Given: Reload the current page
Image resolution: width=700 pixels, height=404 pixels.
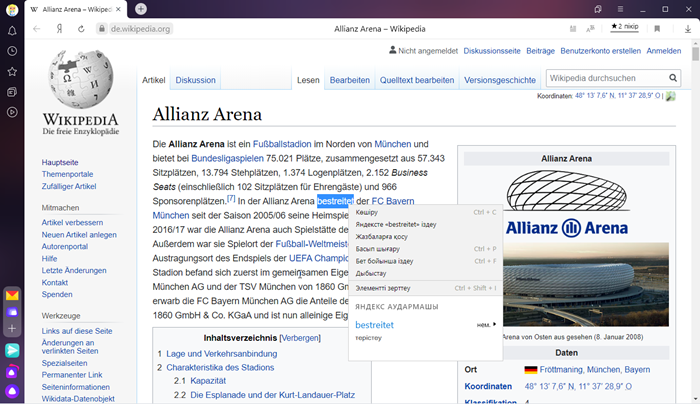Looking at the screenshot, I should pyautogui.click(x=81, y=29).
